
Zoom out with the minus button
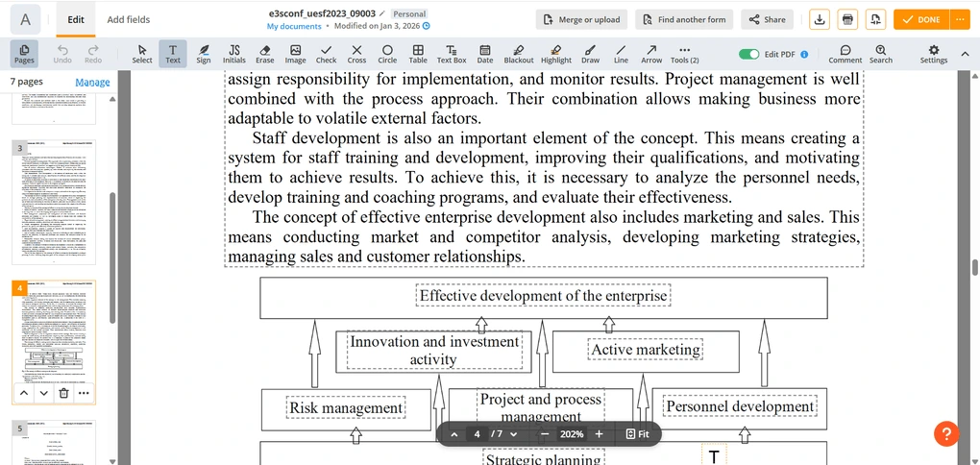[545, 433]
